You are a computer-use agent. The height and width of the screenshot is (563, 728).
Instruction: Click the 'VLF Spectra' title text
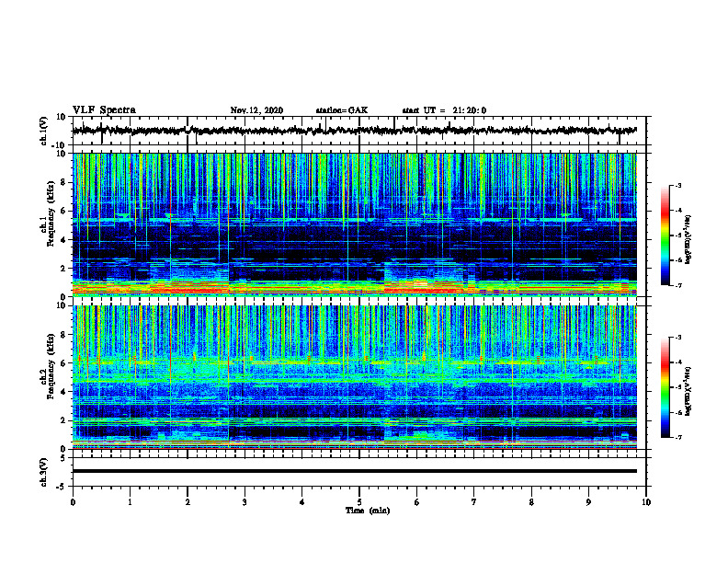coord(104,109)
